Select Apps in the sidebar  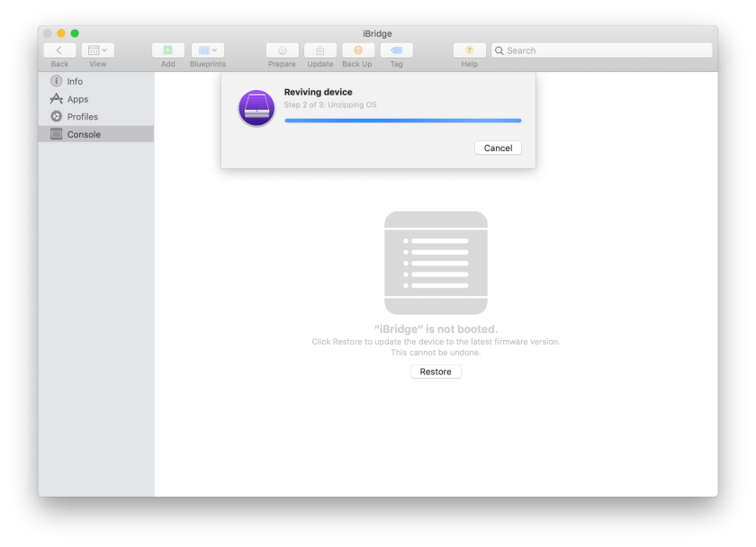click(77, 99)
